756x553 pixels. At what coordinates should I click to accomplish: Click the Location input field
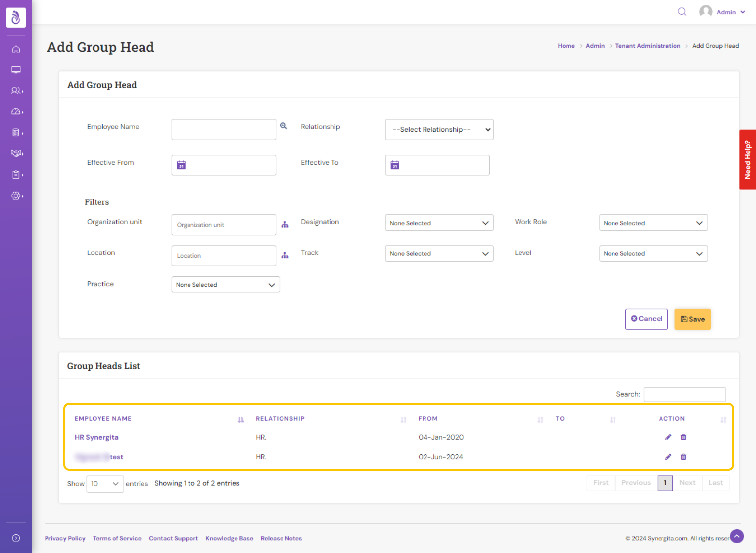click(x=224, y=256)
